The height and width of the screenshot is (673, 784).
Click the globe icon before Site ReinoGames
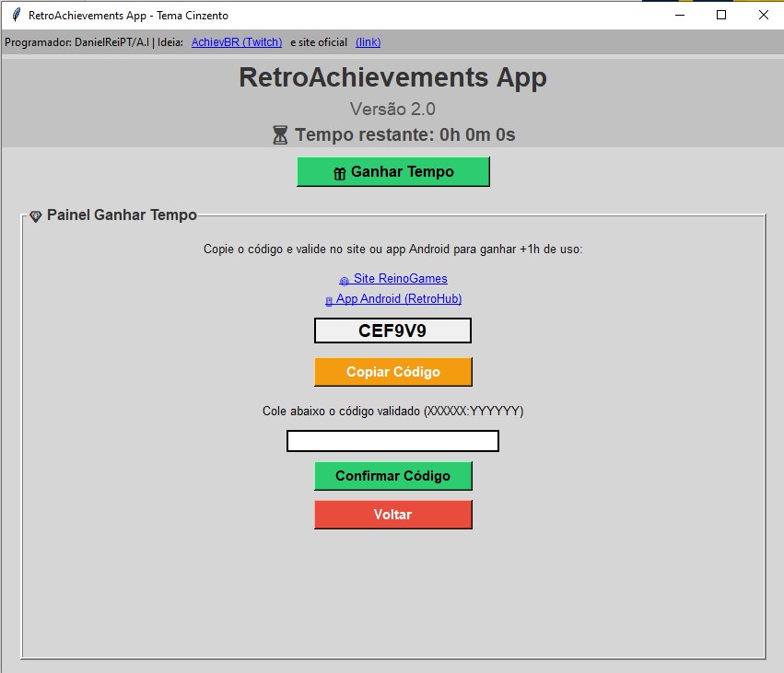coord(344,281)
